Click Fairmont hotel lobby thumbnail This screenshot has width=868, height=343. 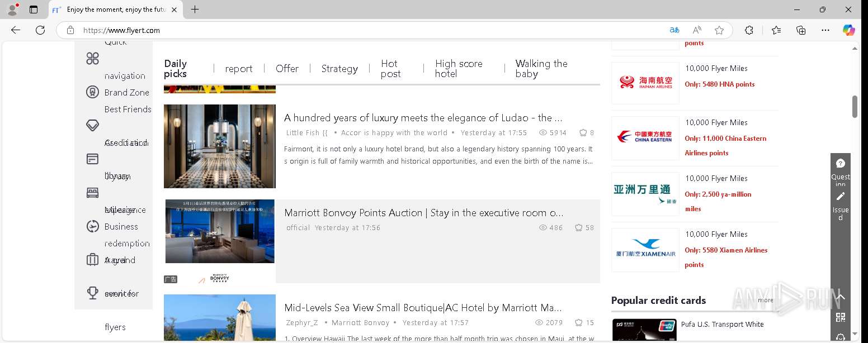coord(220,146)
